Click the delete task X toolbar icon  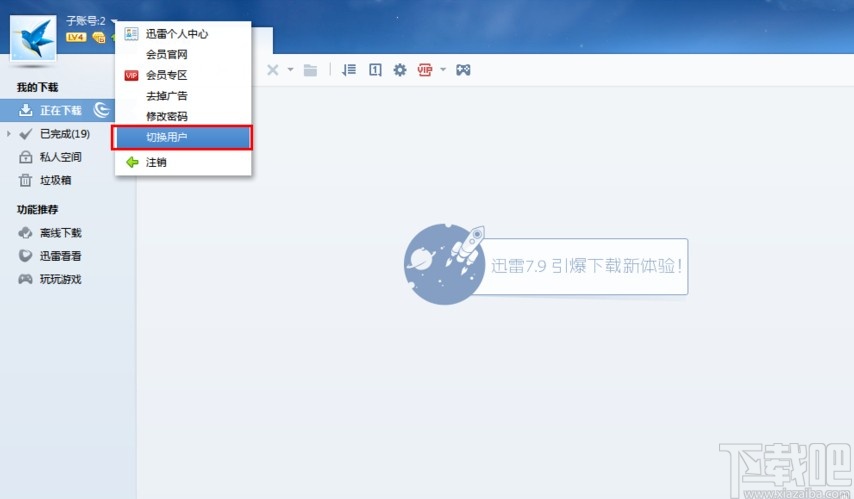(x=273, y=70)
